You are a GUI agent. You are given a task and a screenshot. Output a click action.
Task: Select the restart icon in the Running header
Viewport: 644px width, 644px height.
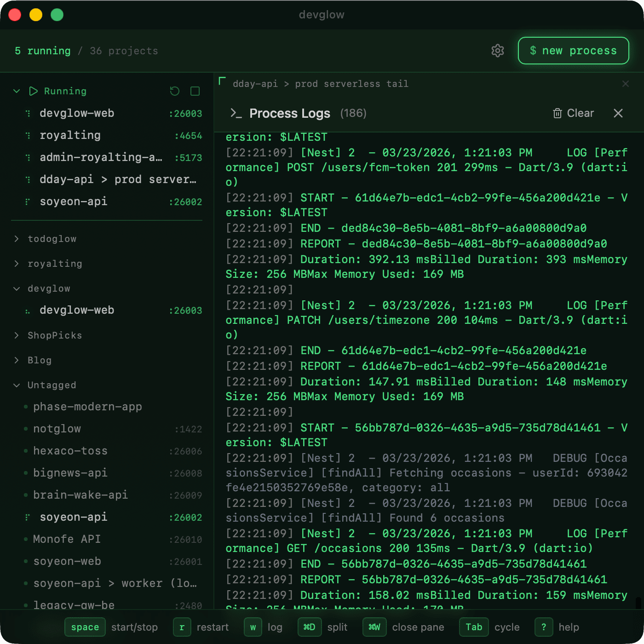click(175, 91)
